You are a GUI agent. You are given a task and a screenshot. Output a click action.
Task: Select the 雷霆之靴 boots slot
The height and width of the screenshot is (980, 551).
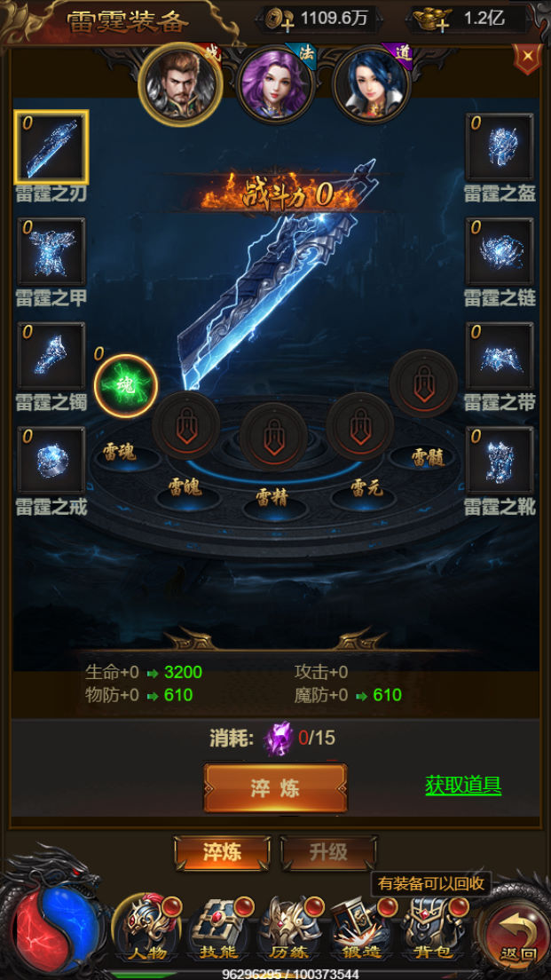[x=500, y=460]
